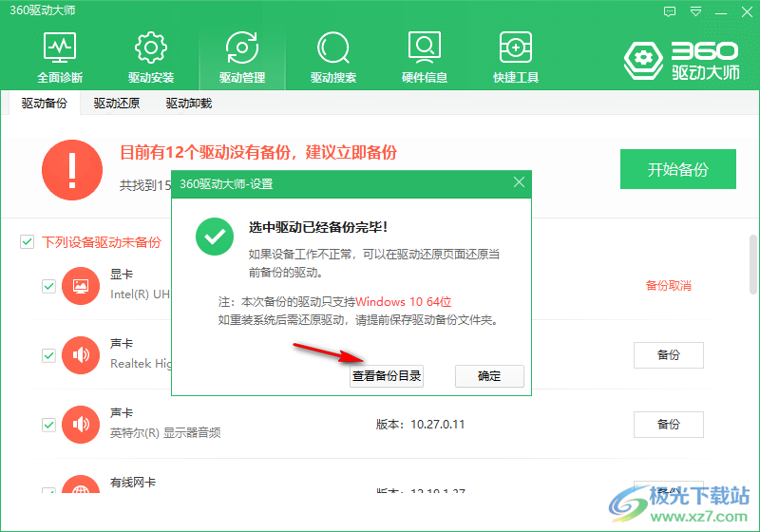Click 确定 in the dialog
Viewport: 760px width, 532px height.
point(489,376)
